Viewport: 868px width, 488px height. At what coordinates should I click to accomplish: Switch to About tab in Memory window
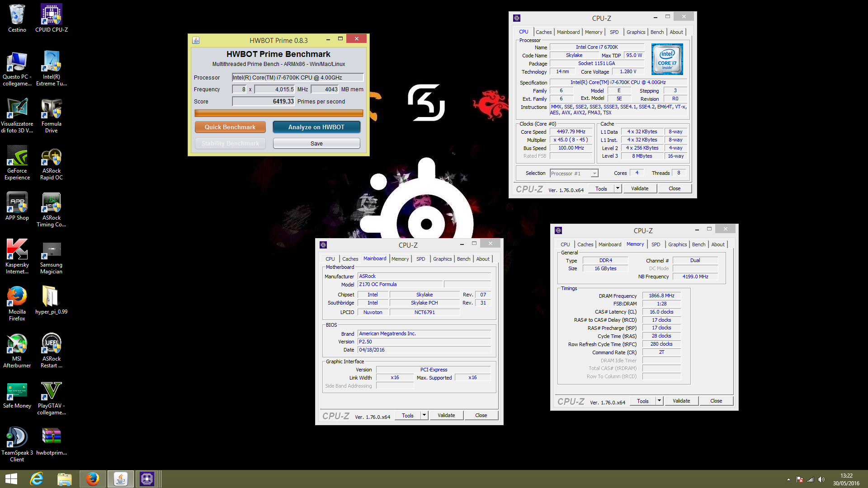717,244
